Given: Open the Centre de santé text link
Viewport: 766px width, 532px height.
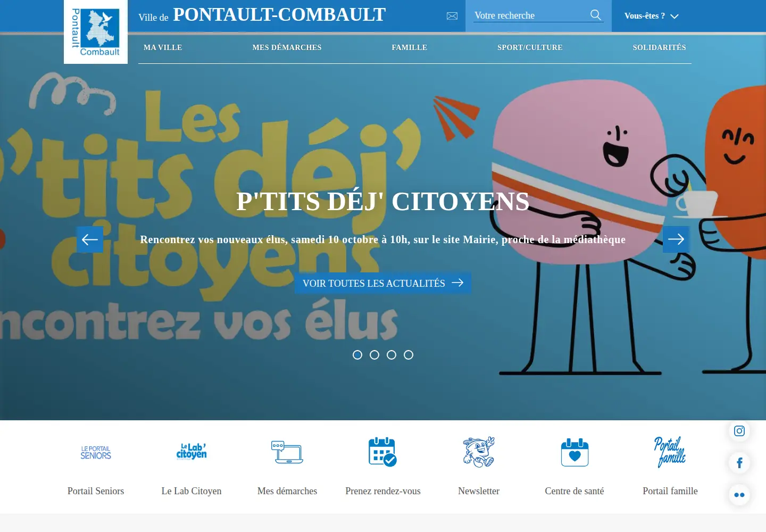Looking at the screenshot, I should tap(574, 491).
